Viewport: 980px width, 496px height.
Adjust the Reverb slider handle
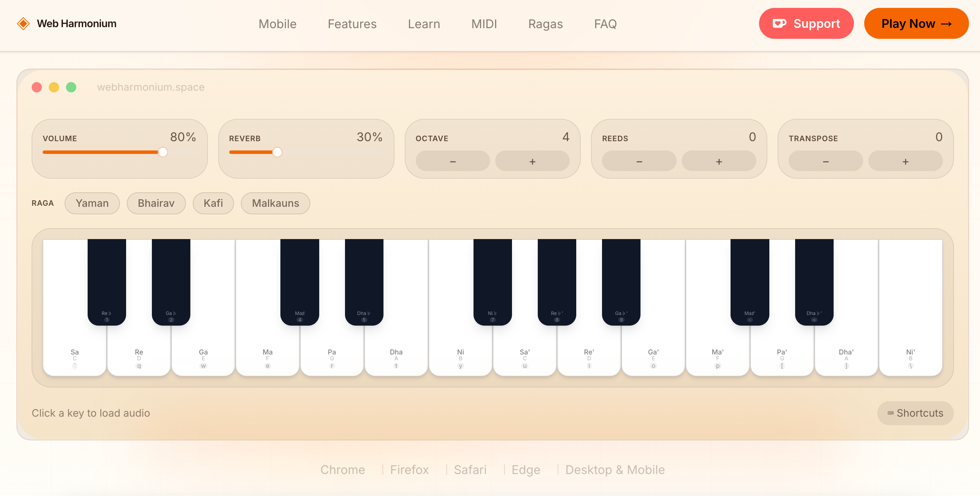point(277,152)
